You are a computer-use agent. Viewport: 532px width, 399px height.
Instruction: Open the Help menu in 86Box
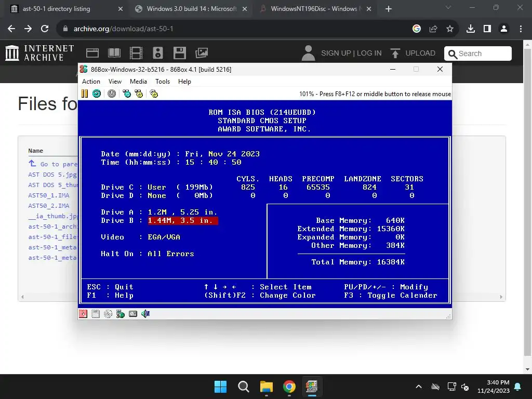pyautogui.click(x=184, y=82)
